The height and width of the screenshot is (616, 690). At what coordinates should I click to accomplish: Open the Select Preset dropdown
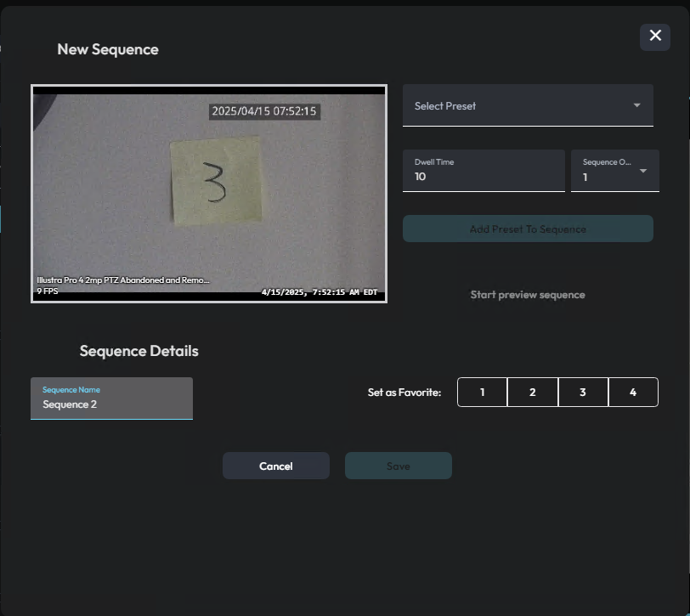(527, 105)
